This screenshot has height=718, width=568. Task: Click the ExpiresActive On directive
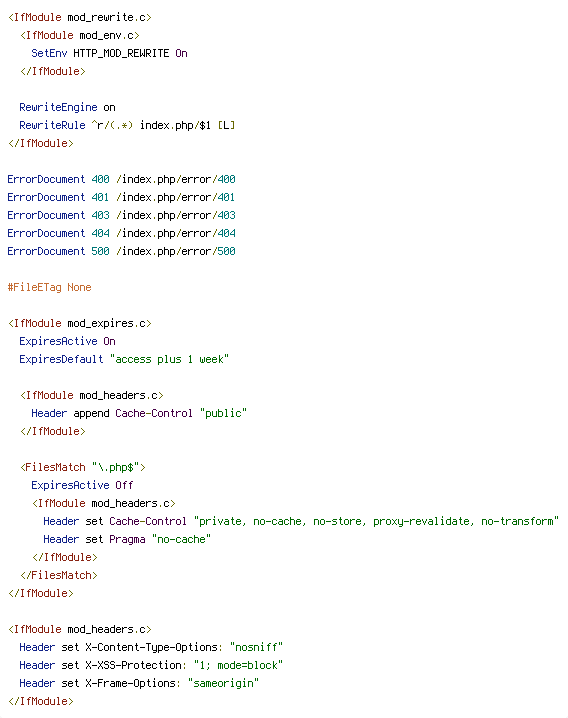(67, 341)
